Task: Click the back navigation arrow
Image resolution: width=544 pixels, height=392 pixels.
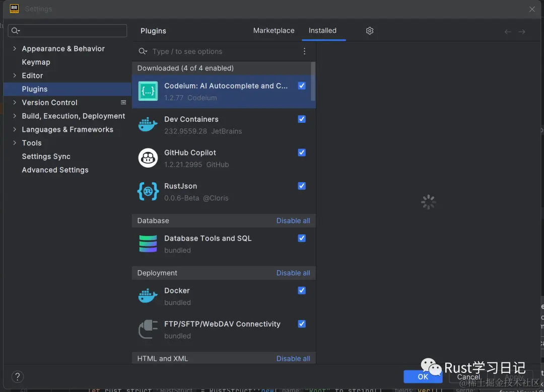Action: point(508,32)
